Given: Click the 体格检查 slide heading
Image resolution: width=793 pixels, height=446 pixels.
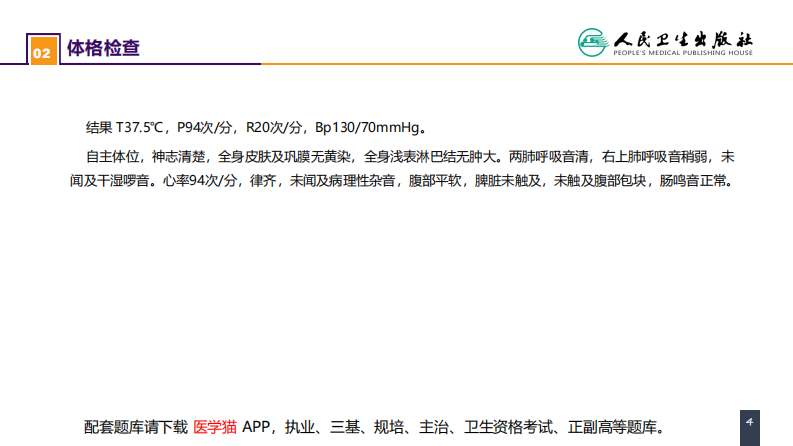Looking at the screenshot, I should 103,48.
